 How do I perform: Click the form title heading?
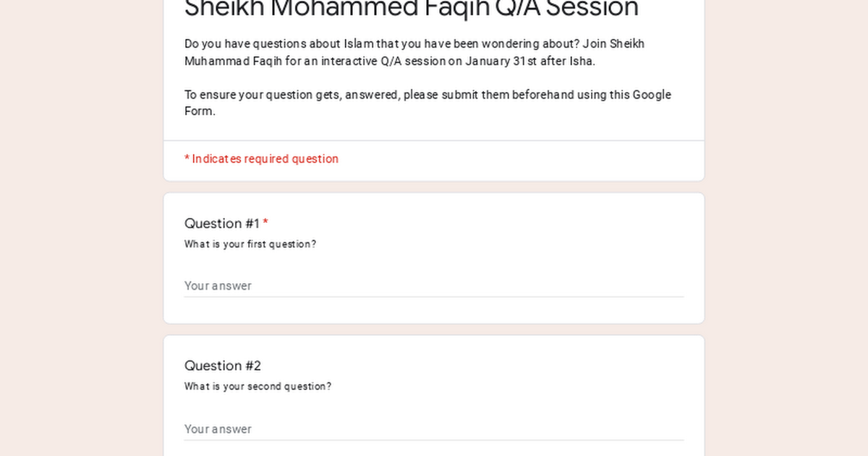click(411, 9)
